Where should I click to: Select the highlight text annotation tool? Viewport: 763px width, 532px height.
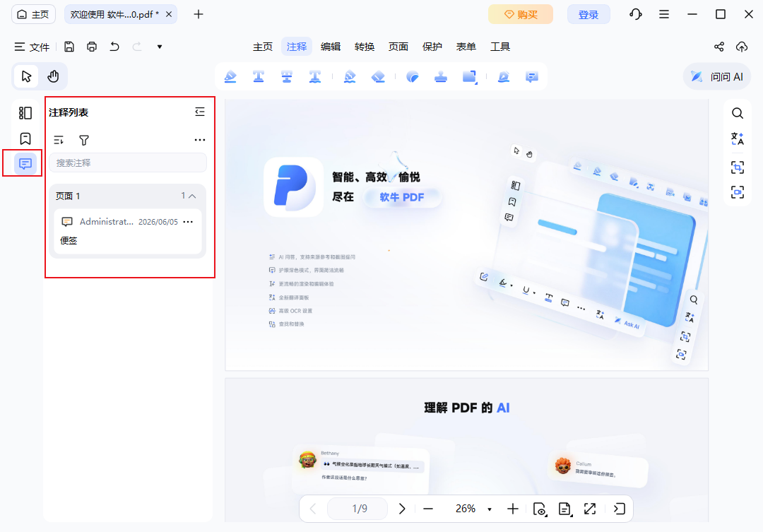[x=230, y=76]
